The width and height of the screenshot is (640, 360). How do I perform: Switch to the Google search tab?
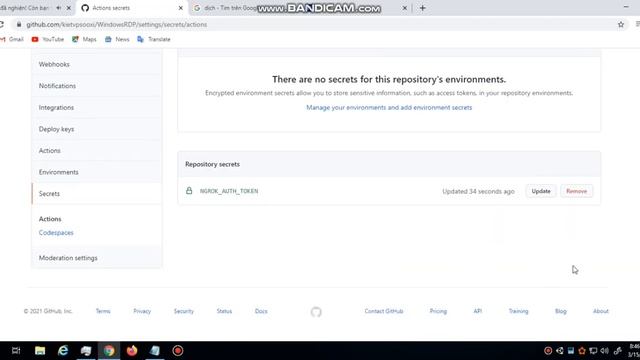click(x=300, y=8)
